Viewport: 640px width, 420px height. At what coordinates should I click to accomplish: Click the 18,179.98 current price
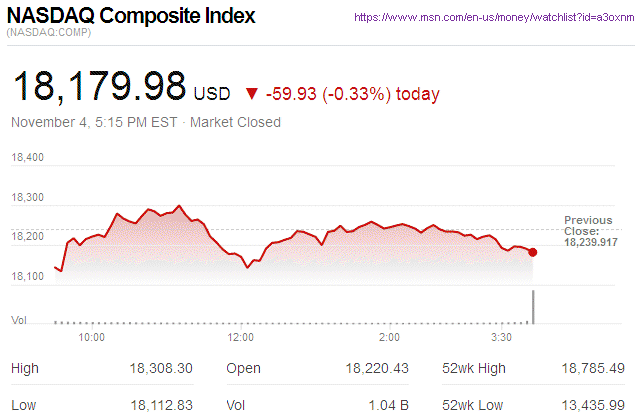[x=99, y=86]
